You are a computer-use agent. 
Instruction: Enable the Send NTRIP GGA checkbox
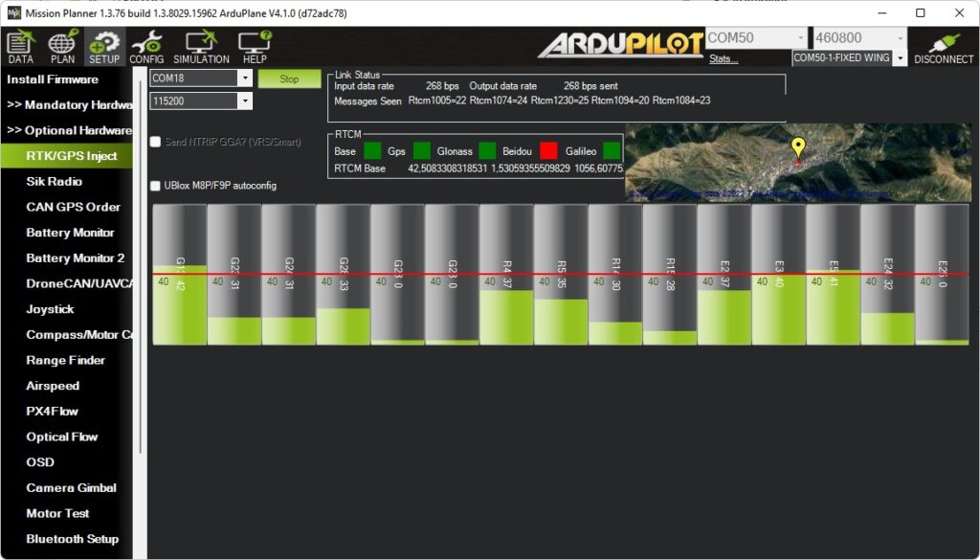156,142
